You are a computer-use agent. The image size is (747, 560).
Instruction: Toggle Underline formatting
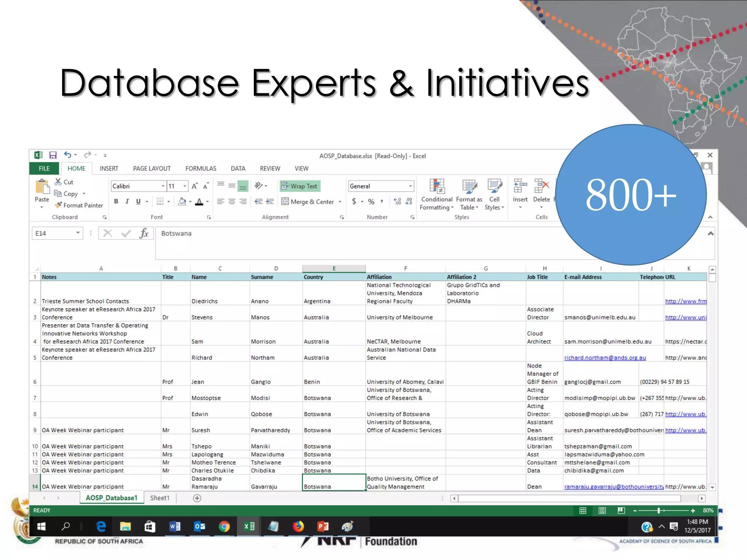138,201
